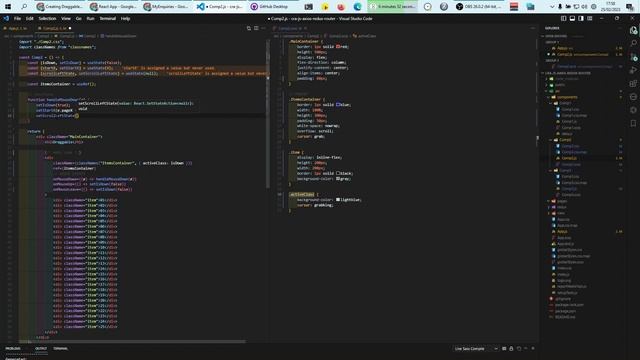Toggle primary side bar layout button

pyautogui.click(x=563, y=18)
